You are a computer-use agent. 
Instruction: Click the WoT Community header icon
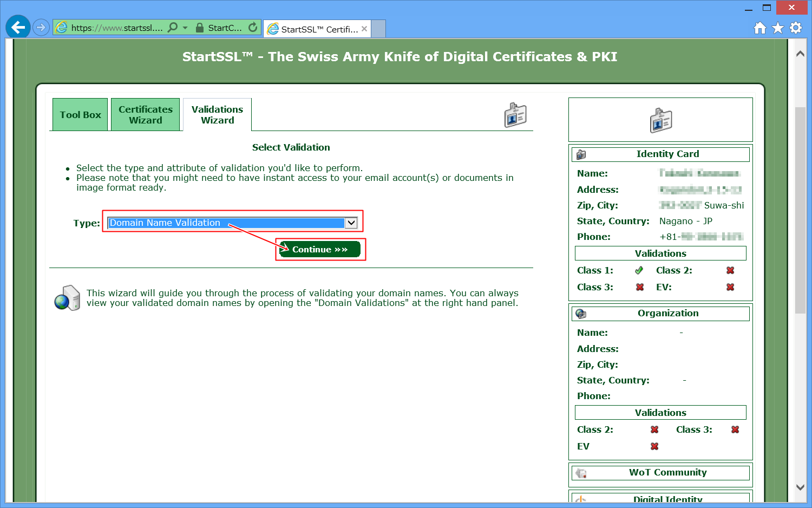click(x=581, y=473)
